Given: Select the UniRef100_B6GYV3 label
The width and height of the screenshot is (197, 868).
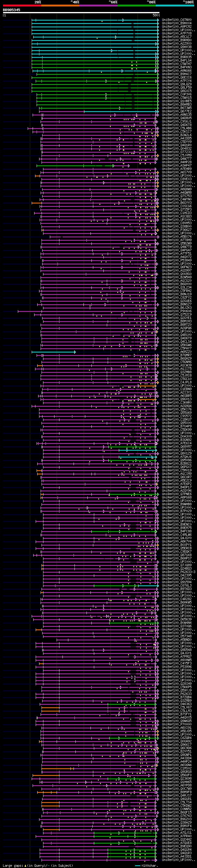Looking at the screenshot, I should tap(177, 203).
